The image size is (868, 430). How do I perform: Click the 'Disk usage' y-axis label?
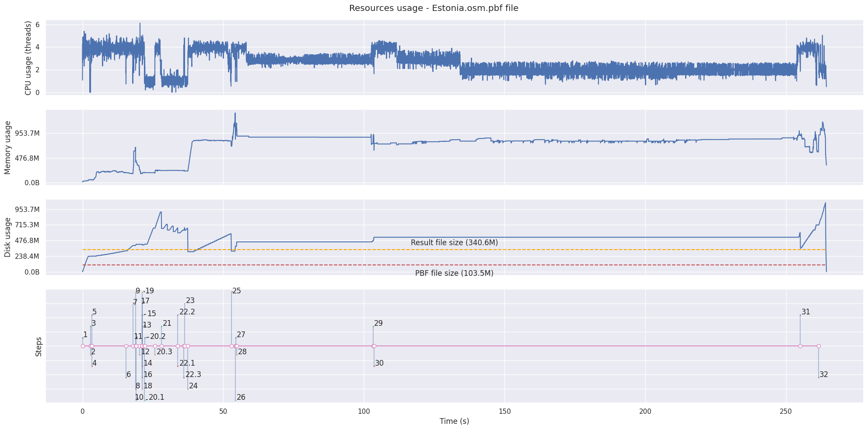[x=7, y=237]
